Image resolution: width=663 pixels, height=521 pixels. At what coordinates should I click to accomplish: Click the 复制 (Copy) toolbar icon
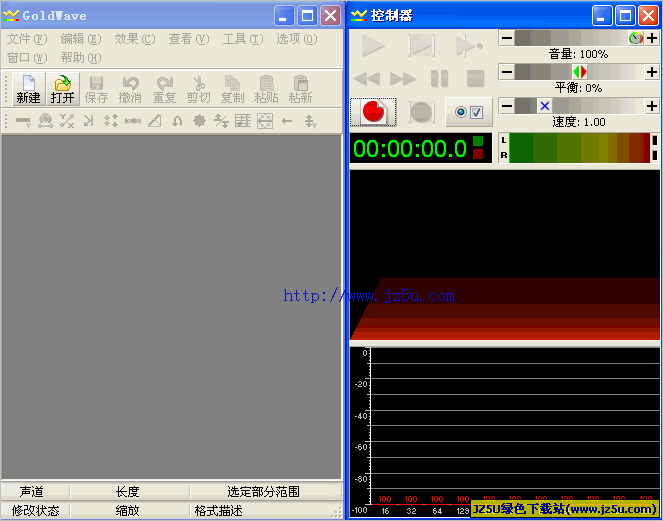232,83
